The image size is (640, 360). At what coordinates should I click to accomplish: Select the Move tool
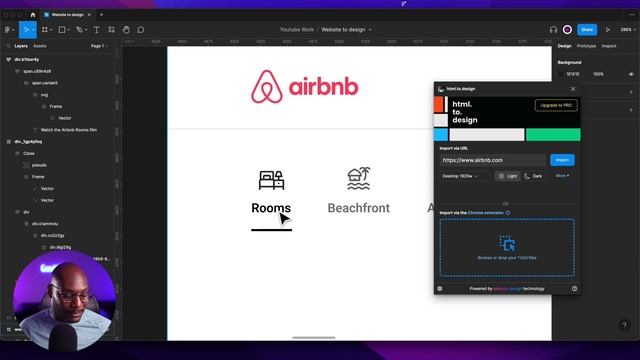[26, 30]
